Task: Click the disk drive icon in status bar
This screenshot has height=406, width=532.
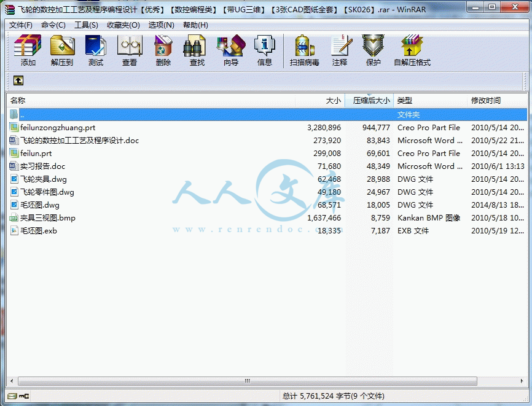Action: (12, 396)
